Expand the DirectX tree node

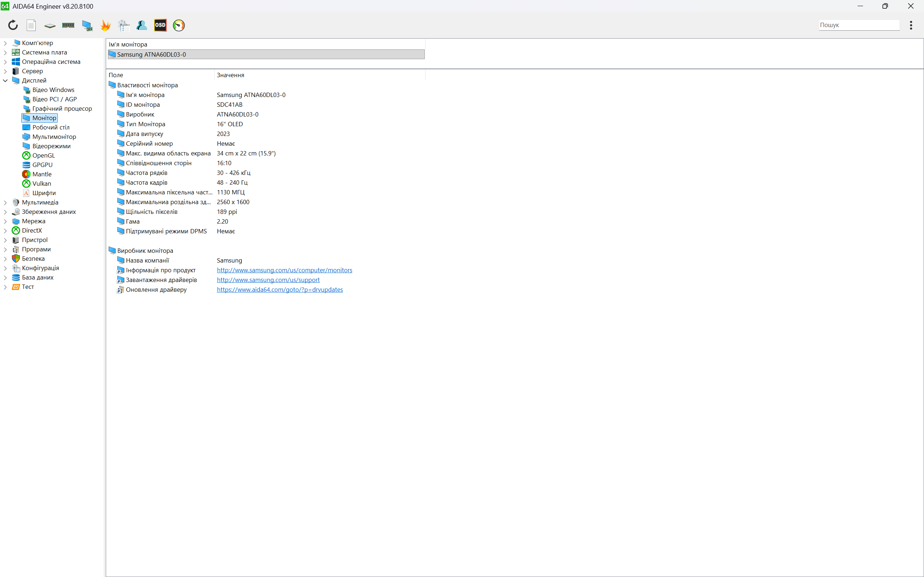pyautogui.click(x=5, y=230)
